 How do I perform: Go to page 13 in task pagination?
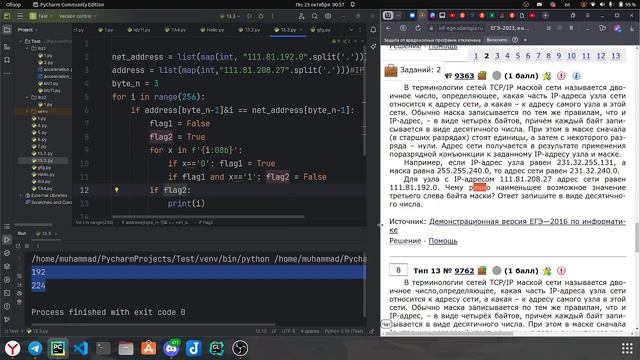point(616,56)
